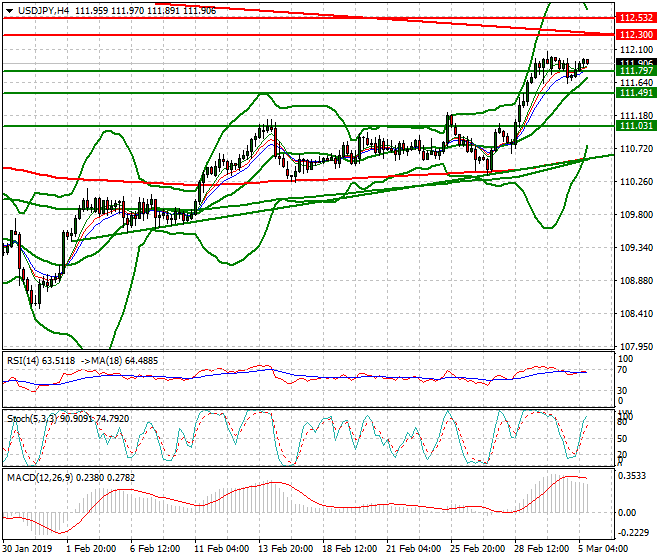
Task: Click the 109.340 price axis value
Action: (636, 248)
